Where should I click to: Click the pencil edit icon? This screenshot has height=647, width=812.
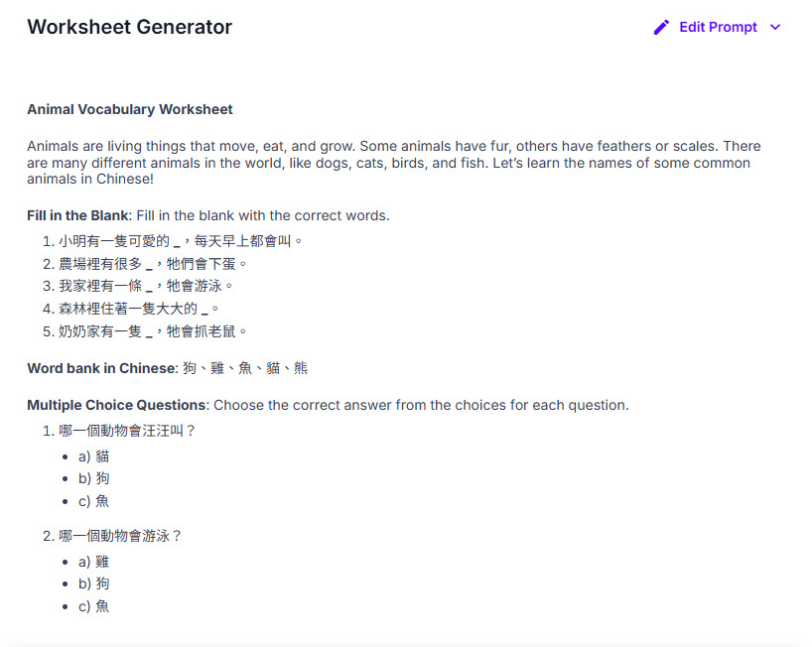click(661, 28)
